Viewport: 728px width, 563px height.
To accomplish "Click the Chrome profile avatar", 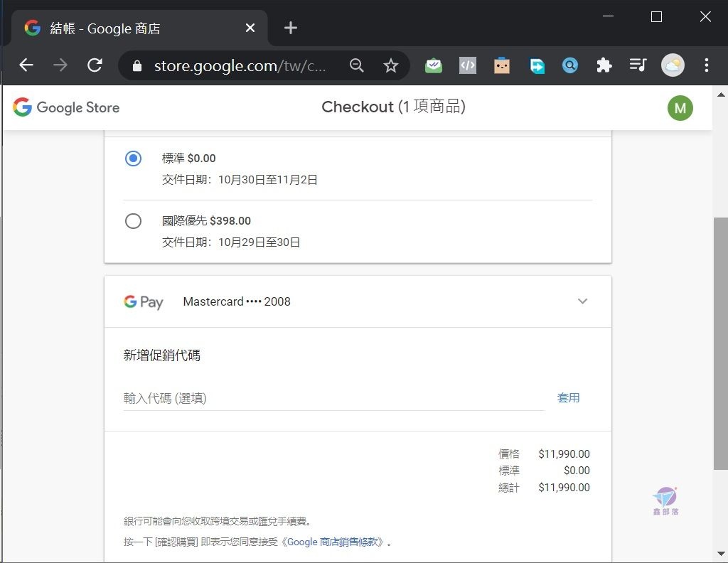I will tap(673, 65).
